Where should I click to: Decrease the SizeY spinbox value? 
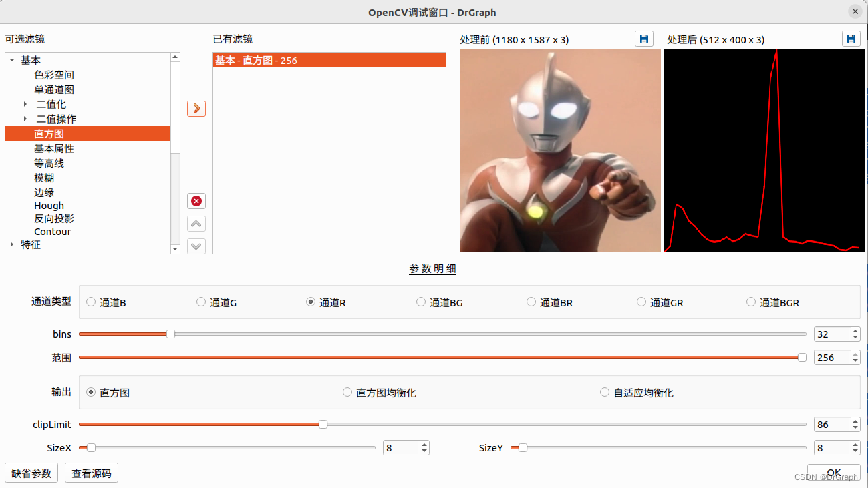[x=855, y=451]
